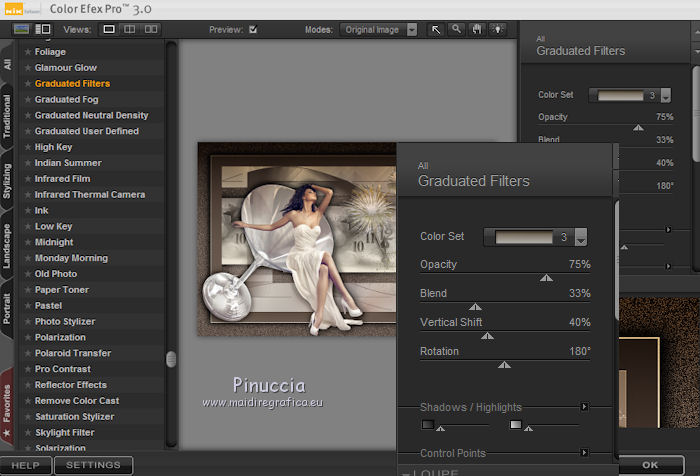Open the Landscape filter tab
This screenshot has width=700, height=476.
pyautogui.click(x=7, y=245)
